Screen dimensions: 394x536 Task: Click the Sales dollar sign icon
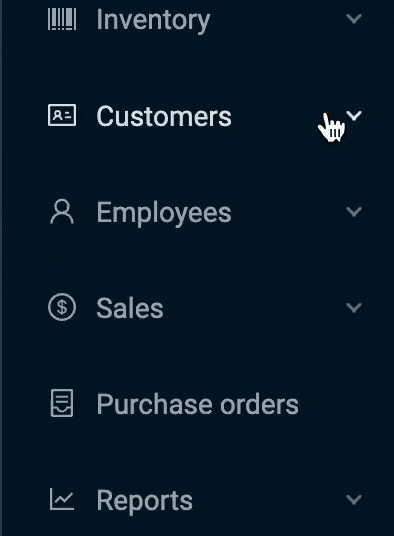tap(62, 307)
